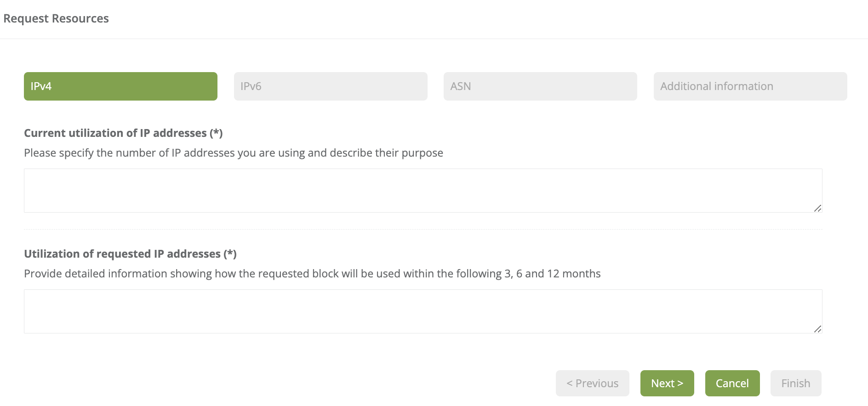Image resolution: width=868 pixels, height=406 pixels.
Task: Click the 'Please specify the number' hint text
Action: click(233, 153)
